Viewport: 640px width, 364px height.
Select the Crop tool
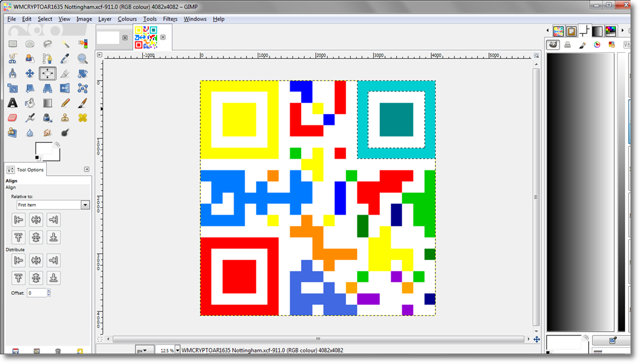coord(65,73)
